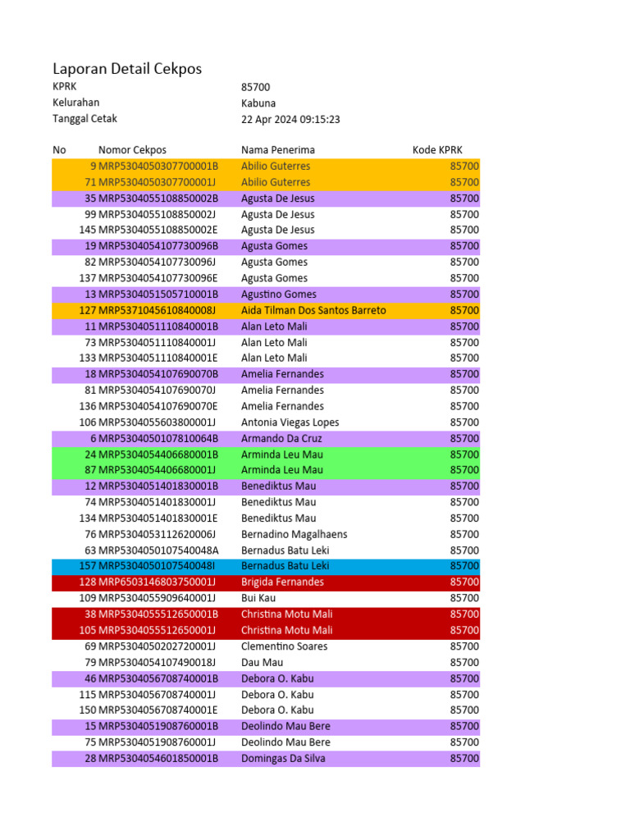Image resolution: width=630 pixels, height=840 pixels.
Task: Click the Kelurahan value 'Kabuna'
Action: coord(258,103)
